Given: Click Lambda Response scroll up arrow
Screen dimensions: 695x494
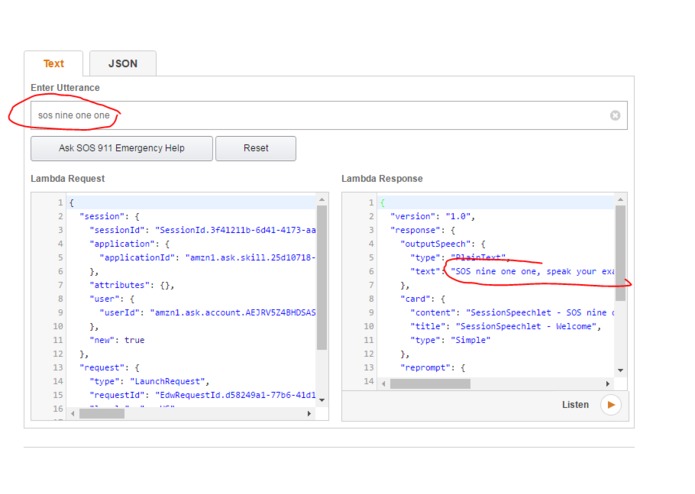Looking at the screenshot, I should pos(621,200).
